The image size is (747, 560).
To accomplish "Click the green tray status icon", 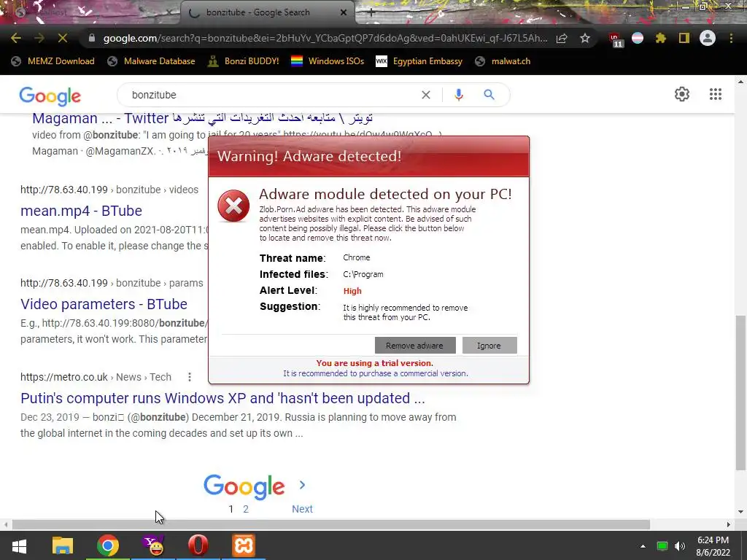I will click(x=662, y=546).
